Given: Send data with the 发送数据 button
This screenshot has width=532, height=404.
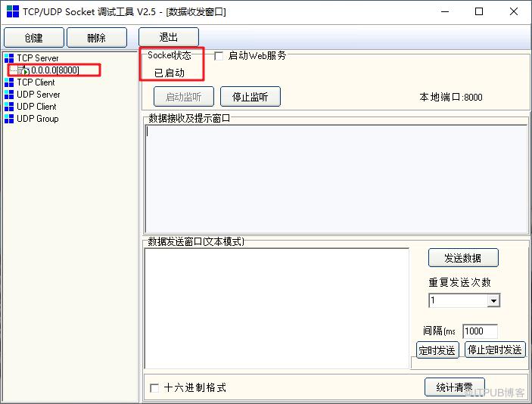Looking at the screenshot, I should 463,258.
